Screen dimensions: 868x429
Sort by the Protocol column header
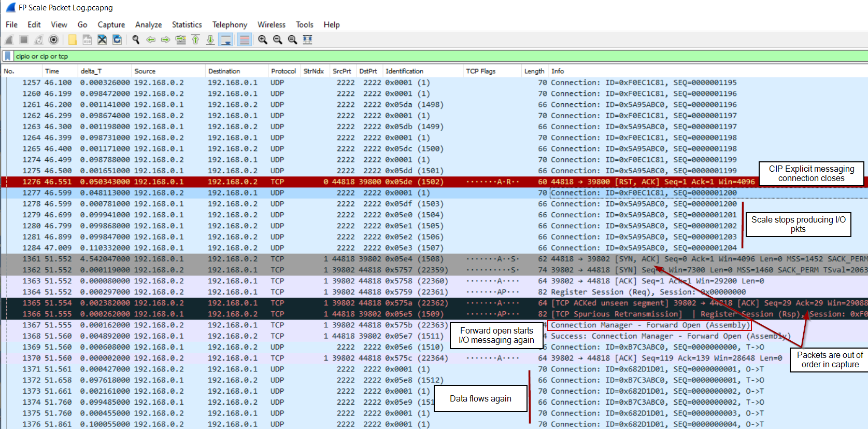[x=284, y=71]
